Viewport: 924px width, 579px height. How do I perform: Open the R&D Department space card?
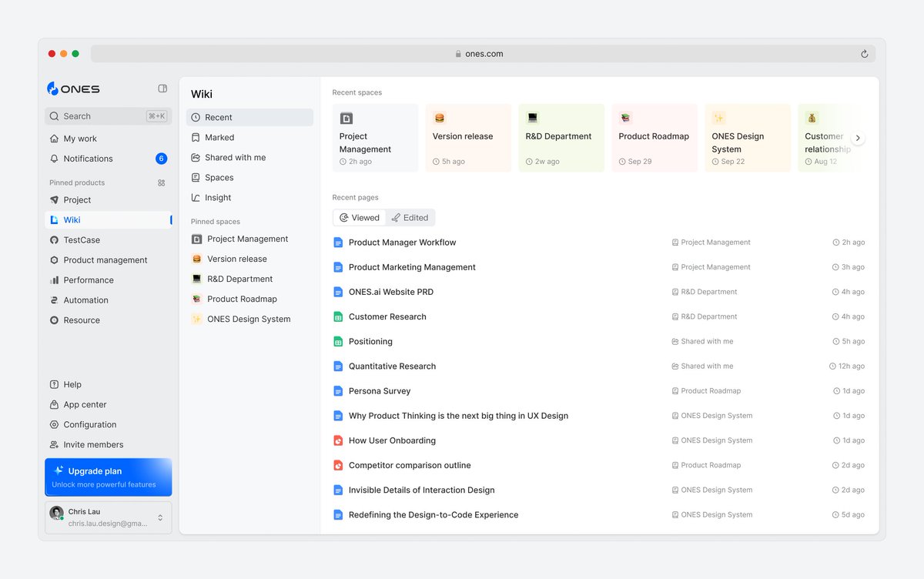561,138
